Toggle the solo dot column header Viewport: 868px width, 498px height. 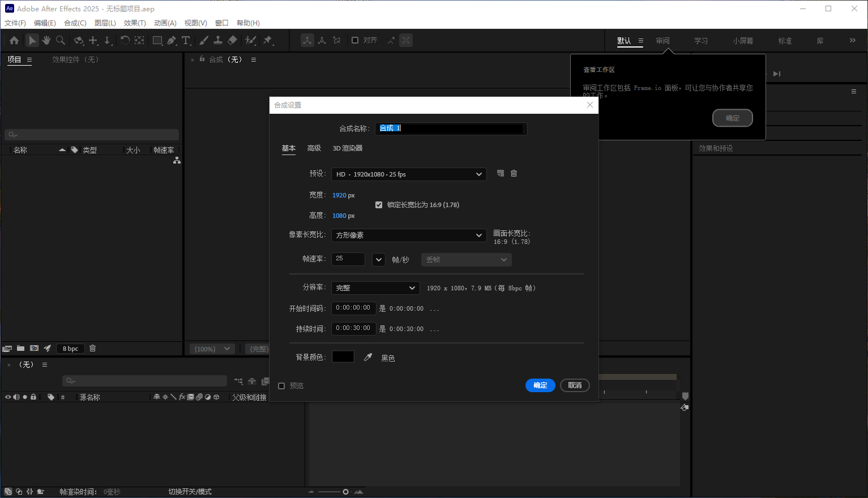pyautogui.click(x=25, y=397)
